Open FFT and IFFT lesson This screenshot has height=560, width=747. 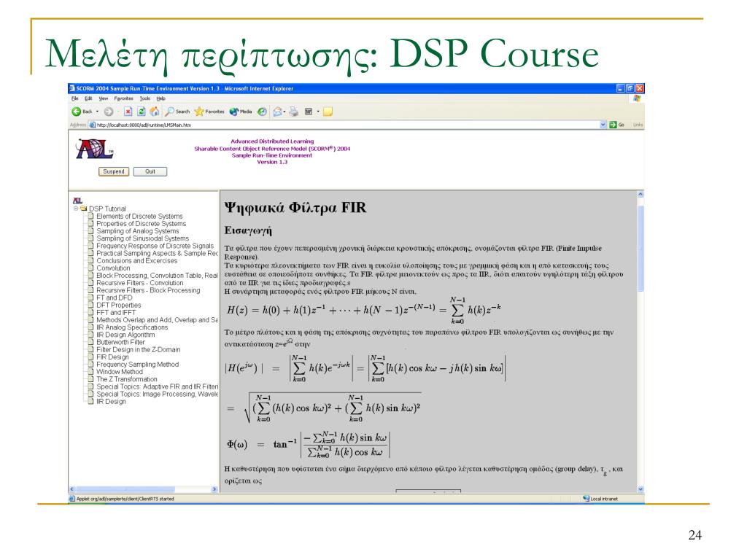click(x=116, y=312)
